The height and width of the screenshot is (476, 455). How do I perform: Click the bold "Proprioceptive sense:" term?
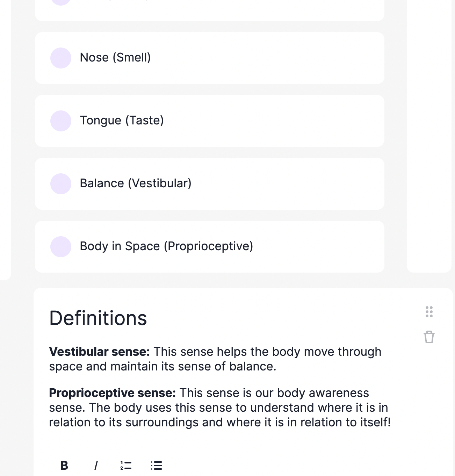(112, 393)
